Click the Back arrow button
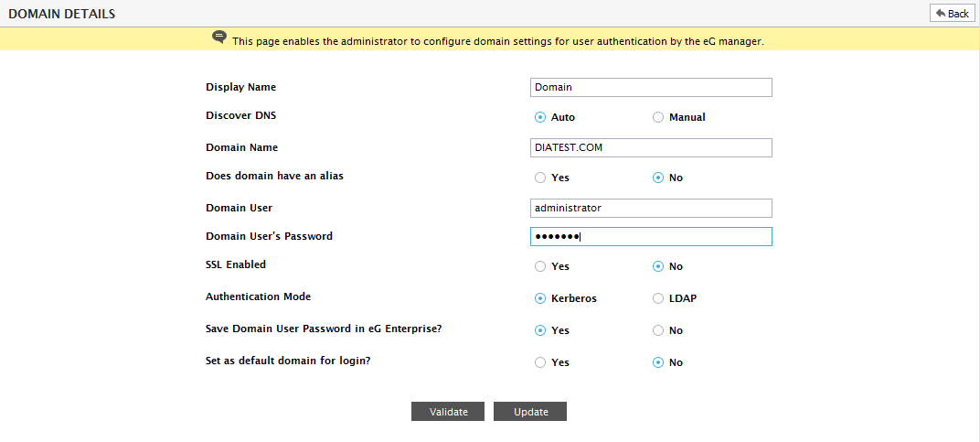 coord(952,13)
